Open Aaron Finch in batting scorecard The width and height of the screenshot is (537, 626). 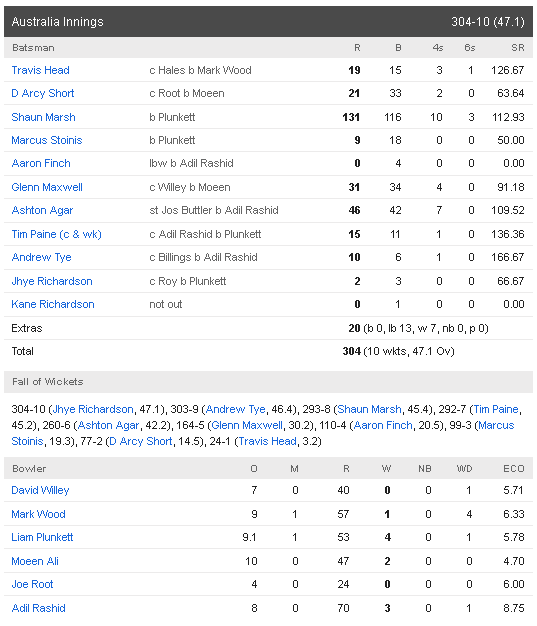pos(41,163)
